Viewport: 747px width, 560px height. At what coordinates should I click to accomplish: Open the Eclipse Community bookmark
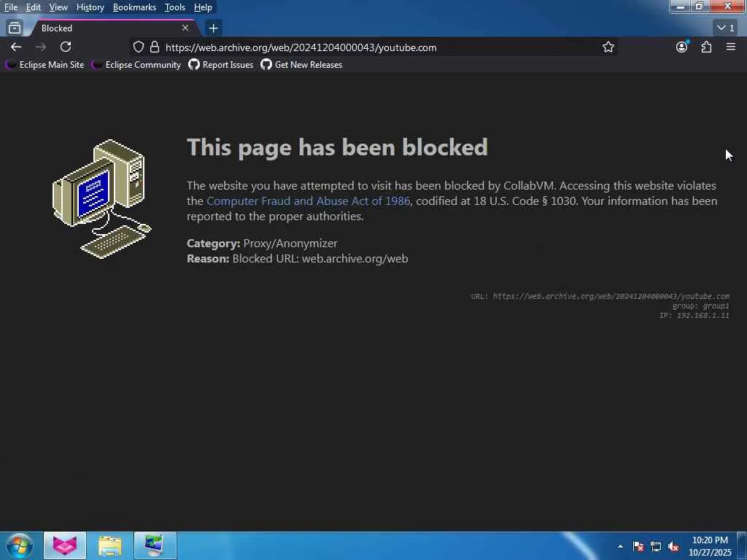tap(136, 65)
